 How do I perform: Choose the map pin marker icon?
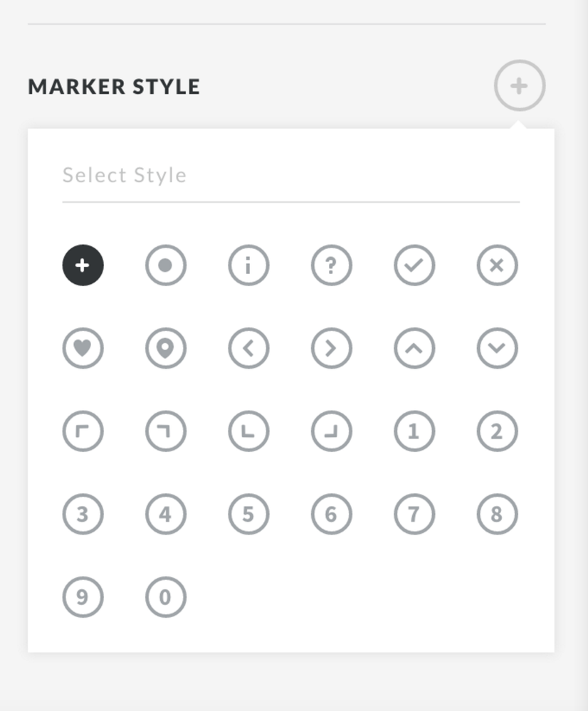165,348
